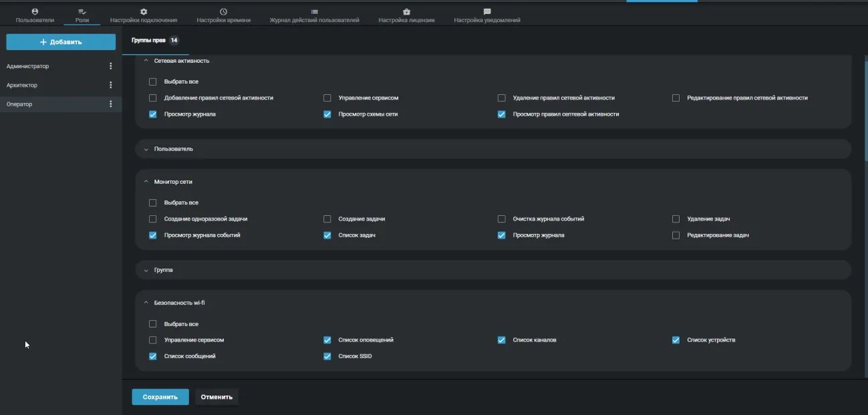Open the Пользователи section icon
The width and height of the screenshot is (868, 415).
35,12
